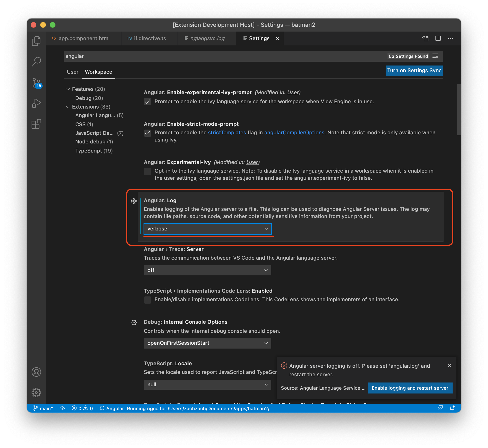The image size is (488, 448).
Task: Open notifications bell in status bar
Action: (452, 409)
